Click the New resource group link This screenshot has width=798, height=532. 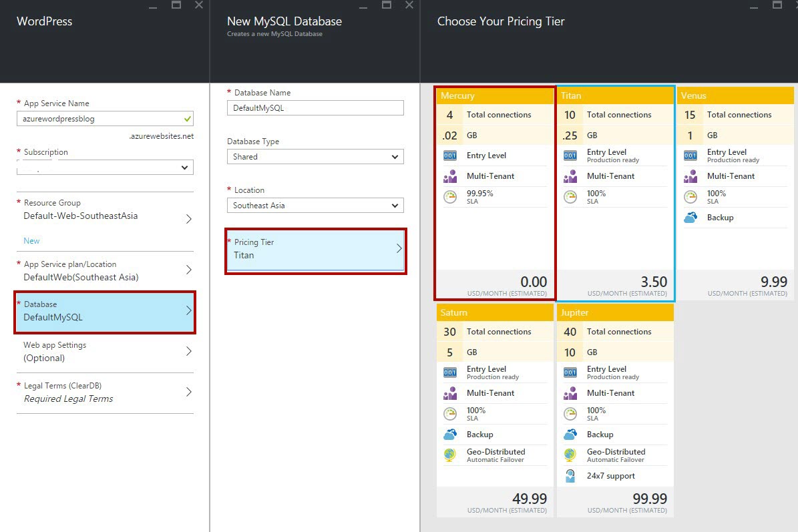31,240
